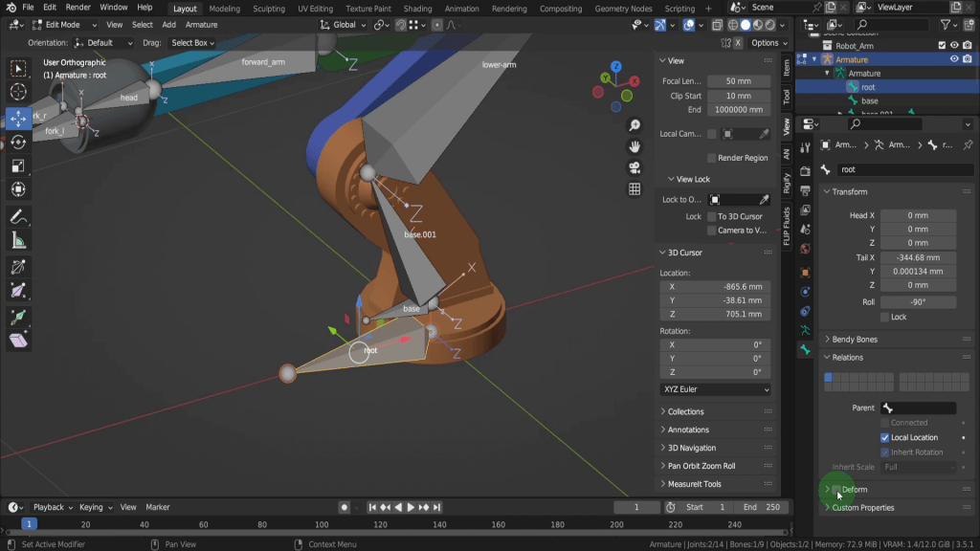Click the zoom magnifier gizmo in viewport
980x551 pixels.
(635, 125)
